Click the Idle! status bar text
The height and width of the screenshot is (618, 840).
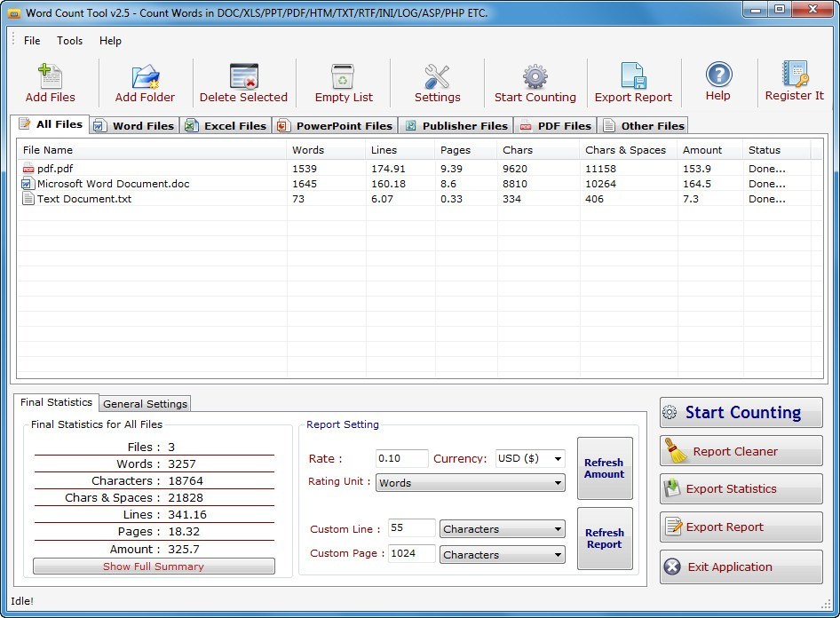(x=22, y=601)
